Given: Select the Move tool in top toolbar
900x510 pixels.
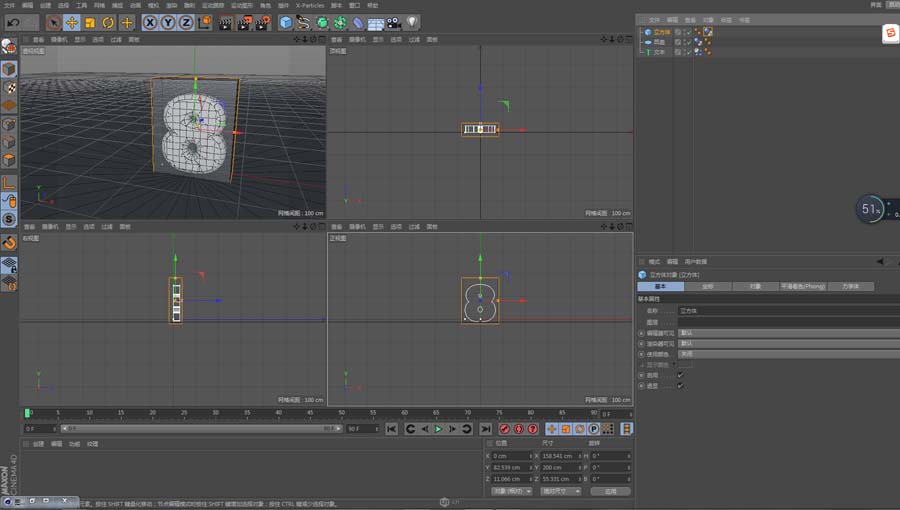Looking at the screenshot, I should pos(72,22).
